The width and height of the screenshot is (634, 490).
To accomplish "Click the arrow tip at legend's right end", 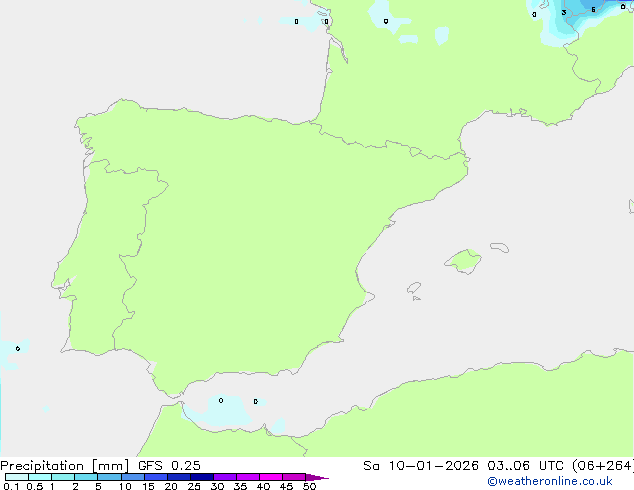I will (323, 477).
